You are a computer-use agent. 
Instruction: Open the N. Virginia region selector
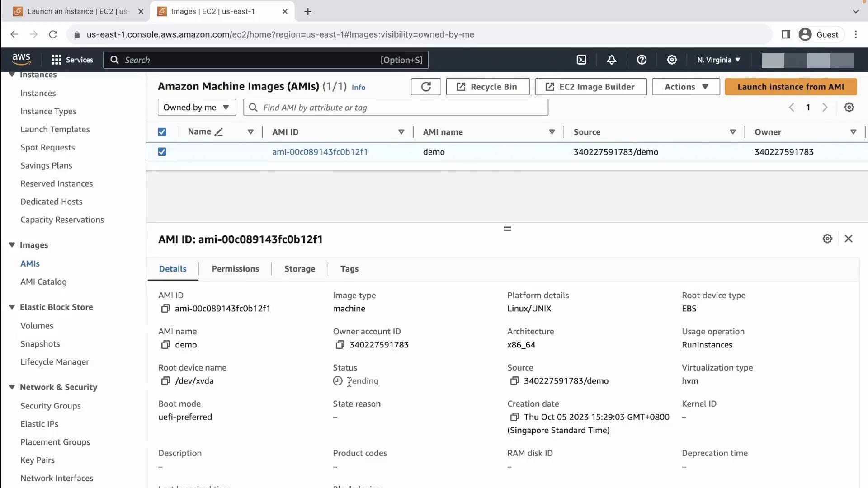point(718,60)
